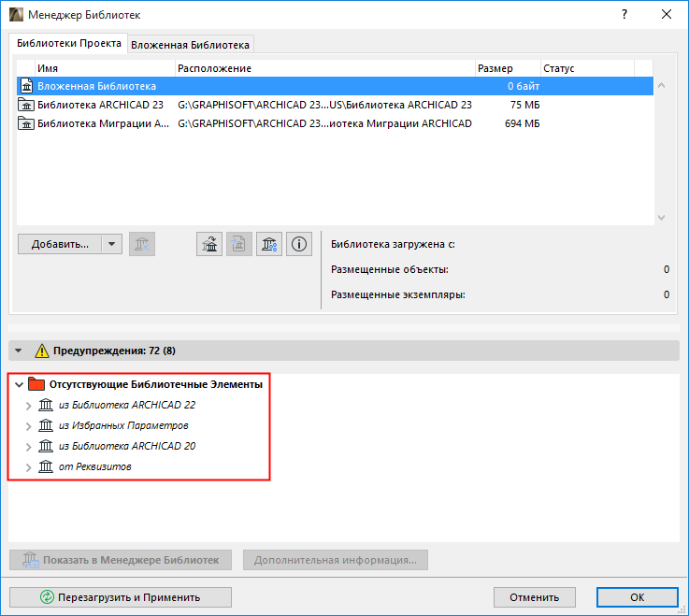Click Перезагрузить и Применить button
This screenshot has height=616, width=689.
point(121,597)
